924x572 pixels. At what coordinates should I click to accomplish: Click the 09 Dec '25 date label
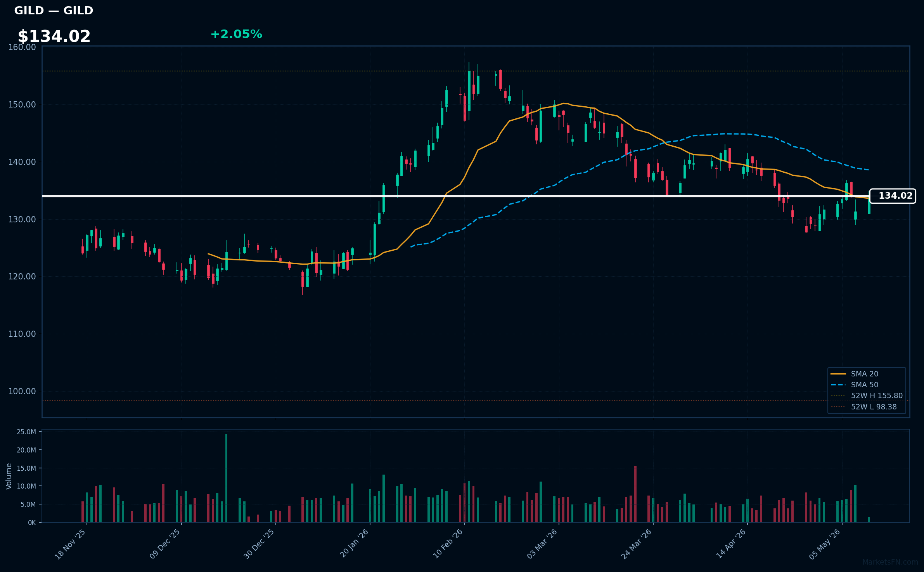(165, 544)
